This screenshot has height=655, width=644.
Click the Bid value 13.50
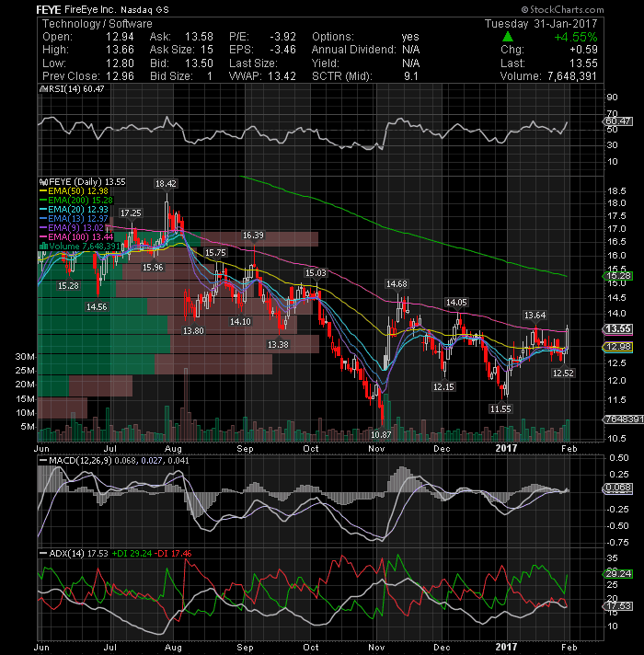tap(199, 63)
